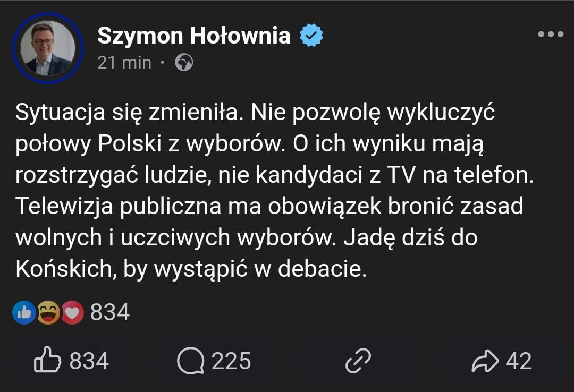View the 42 shares count
Screen dimensions: 574x392
click(x=519, y=361)
